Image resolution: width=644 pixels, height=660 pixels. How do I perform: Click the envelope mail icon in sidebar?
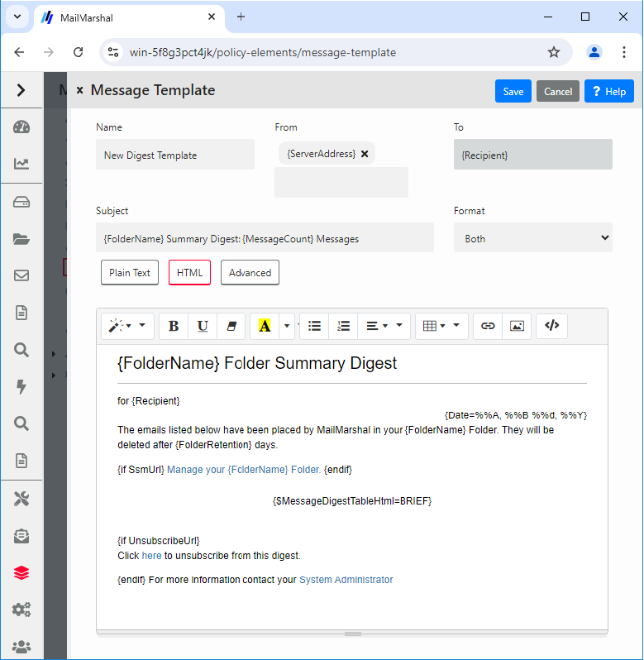pos(21,275)
